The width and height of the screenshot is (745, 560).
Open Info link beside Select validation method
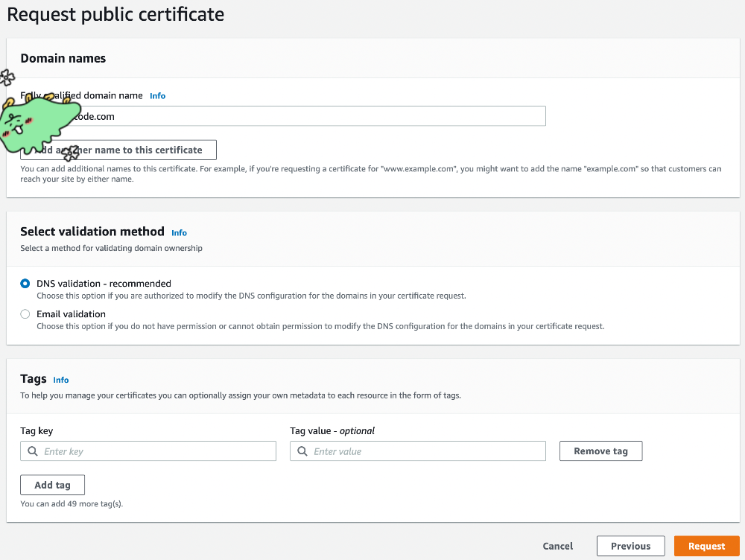pyautogui.click(x=179, y=233)
